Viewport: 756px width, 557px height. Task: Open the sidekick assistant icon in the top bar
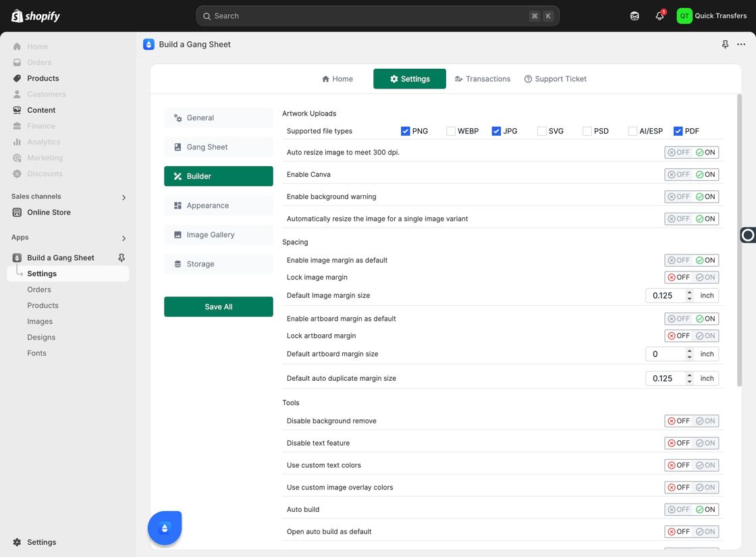(x=634, y=16)
